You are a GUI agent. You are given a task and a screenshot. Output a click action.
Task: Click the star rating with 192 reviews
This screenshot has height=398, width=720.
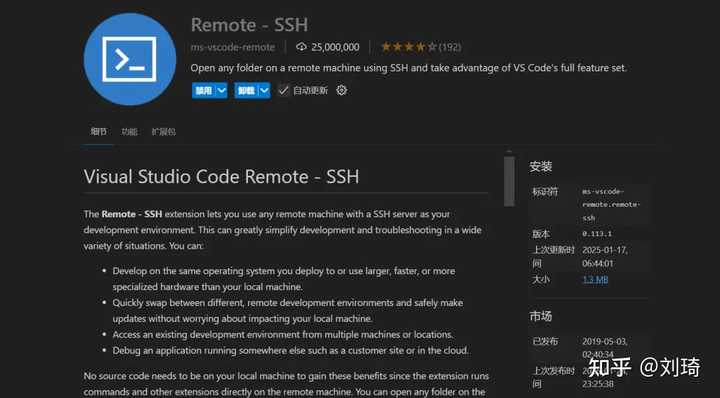point(421,47)
